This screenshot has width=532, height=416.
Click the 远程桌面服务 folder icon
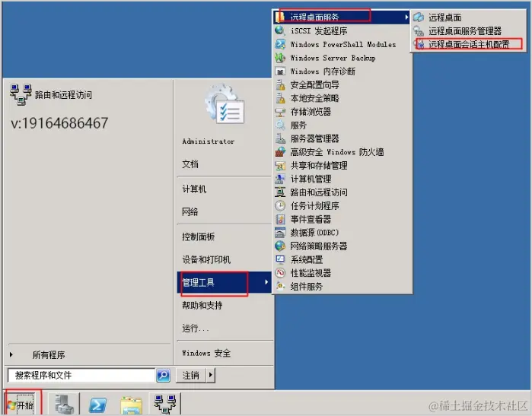pos(280,17)
